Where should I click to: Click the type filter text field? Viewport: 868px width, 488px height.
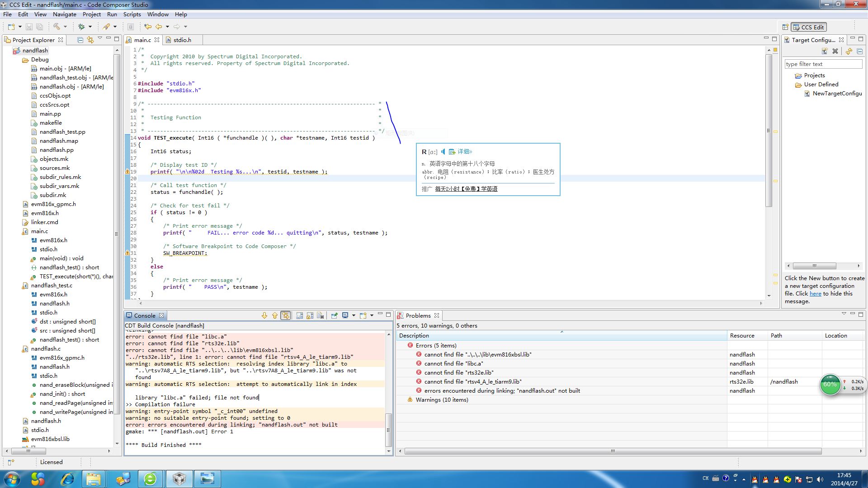pos(823,64)
